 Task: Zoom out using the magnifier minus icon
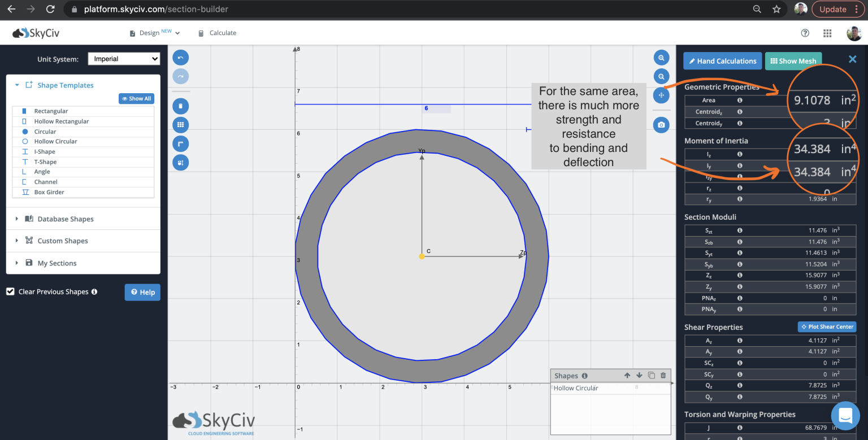661,76
